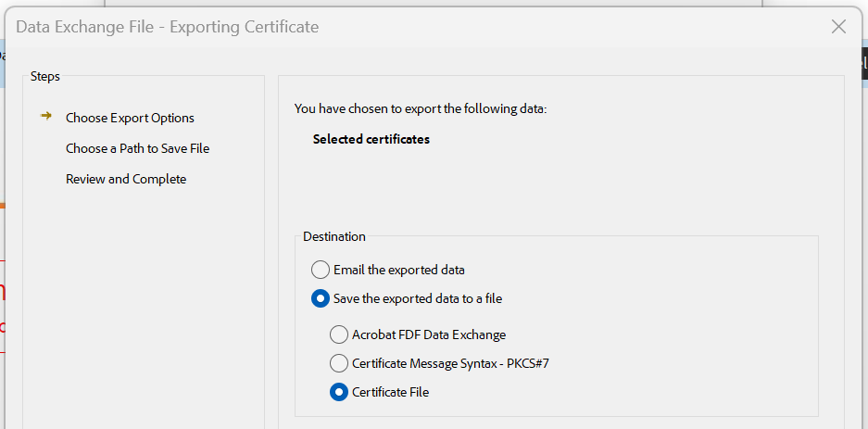Screen dimensions: 868x429
Task: Pick Certificate Message Syntax - PKCS#7 radio
Action: coord(339,363)
